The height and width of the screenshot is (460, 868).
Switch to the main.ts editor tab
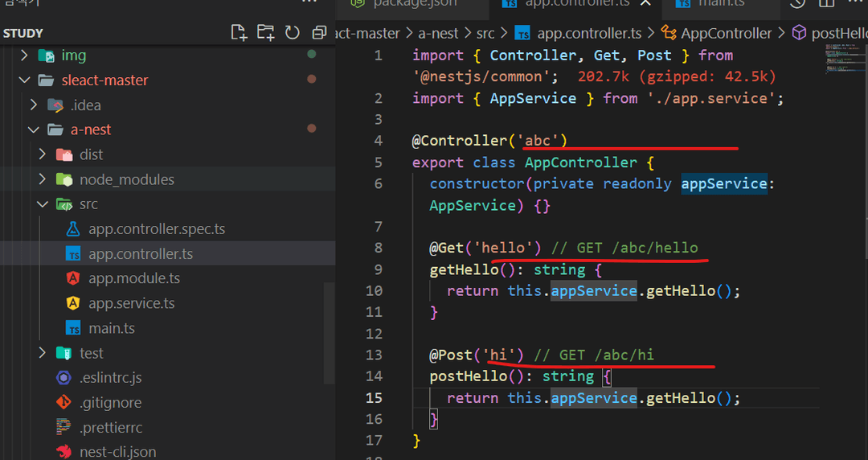point(721,5)
